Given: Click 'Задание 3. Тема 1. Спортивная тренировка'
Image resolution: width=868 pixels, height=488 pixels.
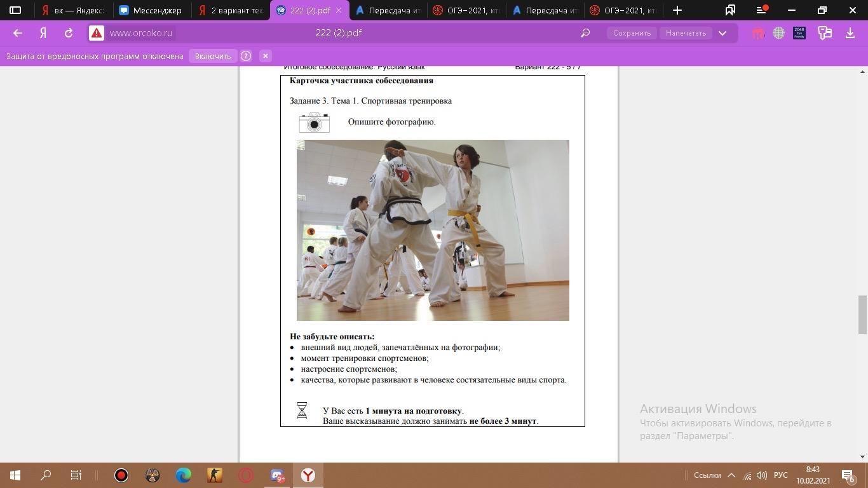Looking at the screenshot, I should 370,101.
